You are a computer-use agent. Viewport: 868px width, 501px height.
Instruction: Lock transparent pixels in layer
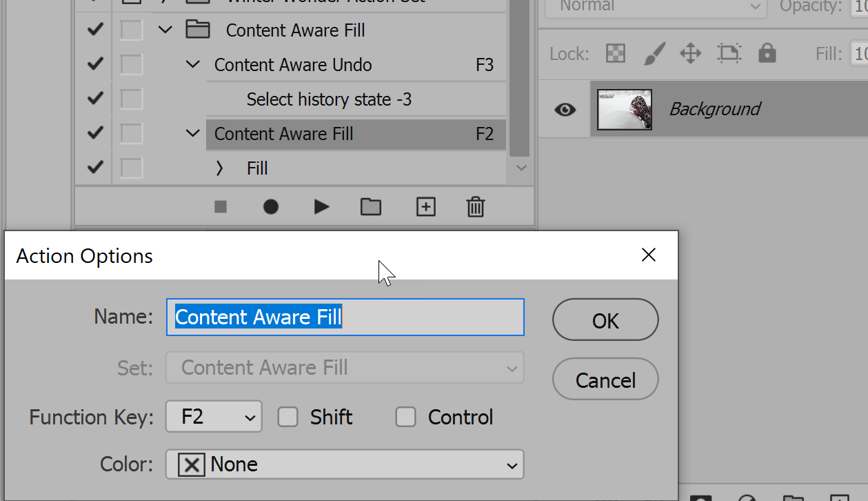[x=615, y=53]
